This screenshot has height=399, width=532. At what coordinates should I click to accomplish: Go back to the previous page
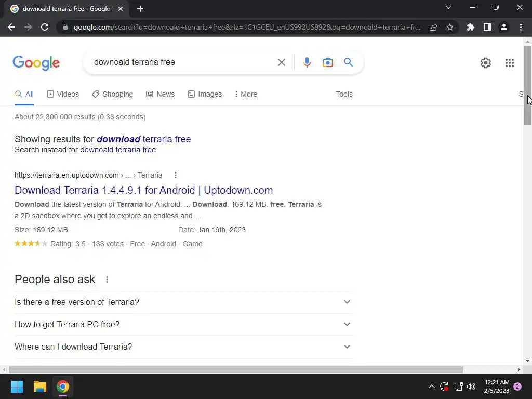coord(11,27)
